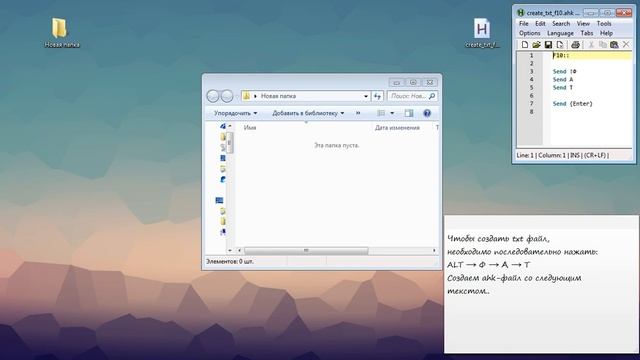Click the Copy icon in the editor toolbar
Image resolution: width=640 pixels, height=360 pixels.
pyautogui.click(x=602, y=44)
